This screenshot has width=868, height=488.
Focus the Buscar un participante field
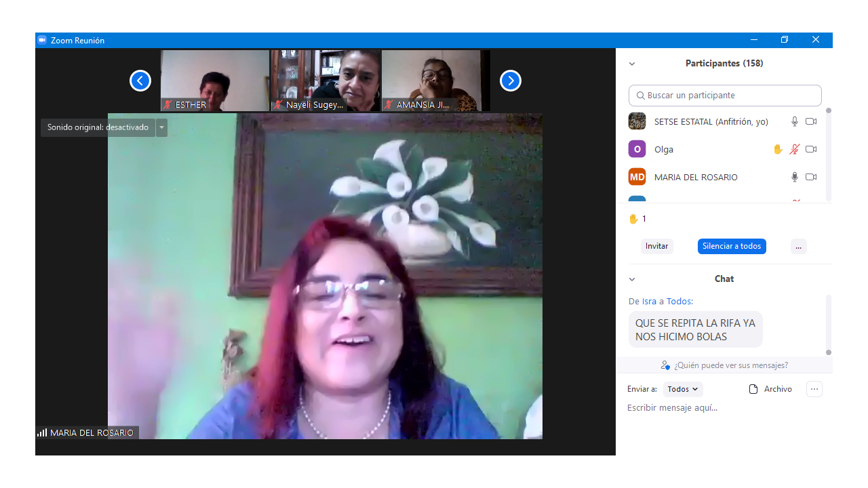tap(725, 96)
